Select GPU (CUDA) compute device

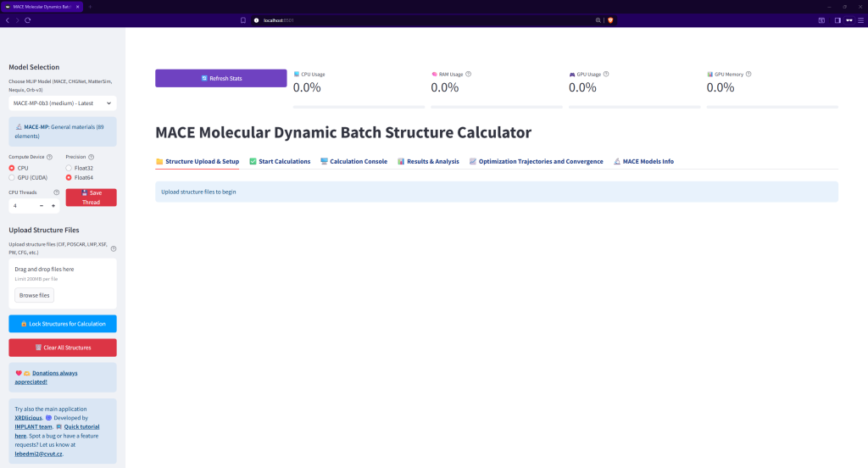tap(12, 177)
